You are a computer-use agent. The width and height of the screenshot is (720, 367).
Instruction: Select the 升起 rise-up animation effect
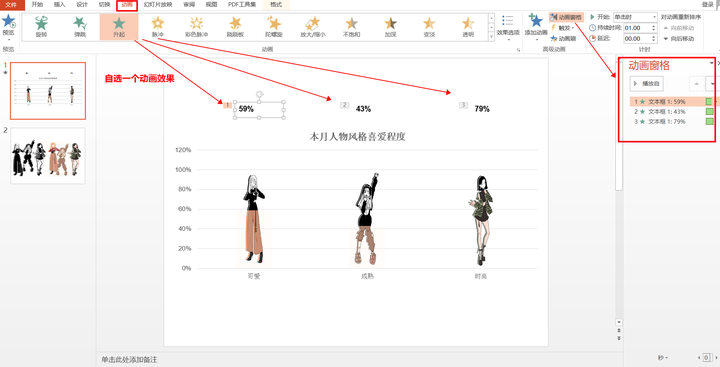pos(119,26)
